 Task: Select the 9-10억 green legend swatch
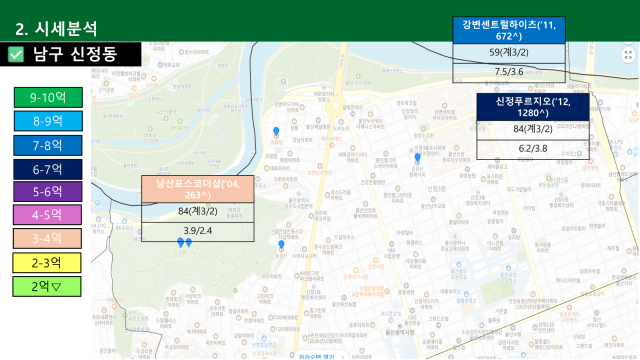click(48, 98)
